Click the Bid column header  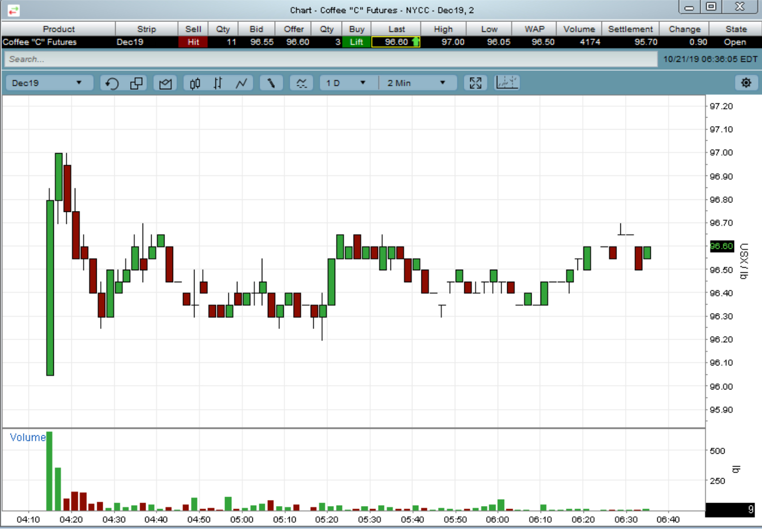pyautogui.click(x=256, y=29)
